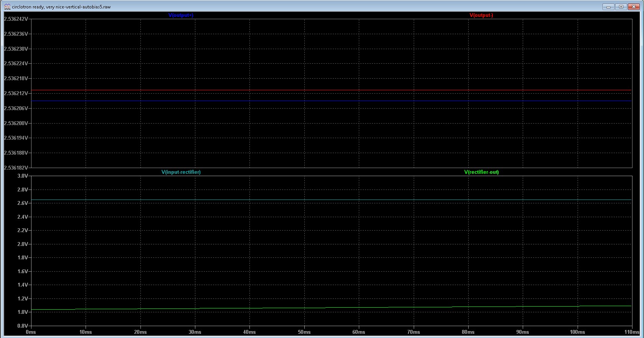
Task: Click the 0.8V axis label
Action: tap(23, 326)
